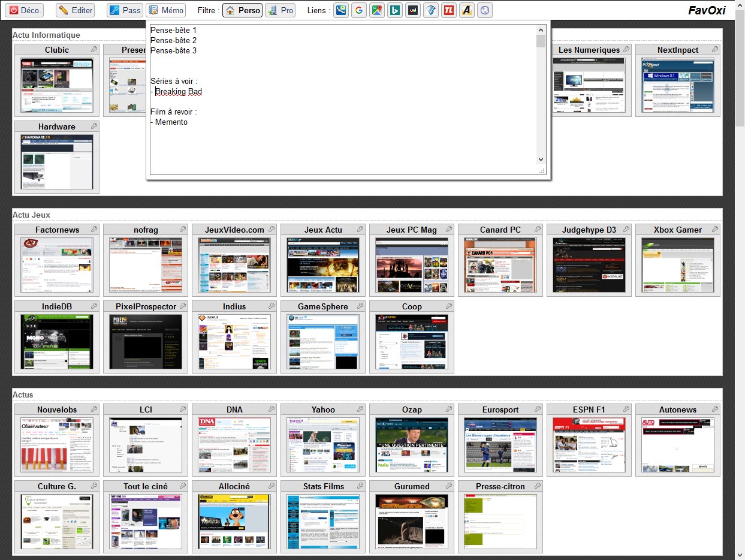The width and height of the screenshot is (745, 560).
Task: Click the Pass button
Action: 125,10
